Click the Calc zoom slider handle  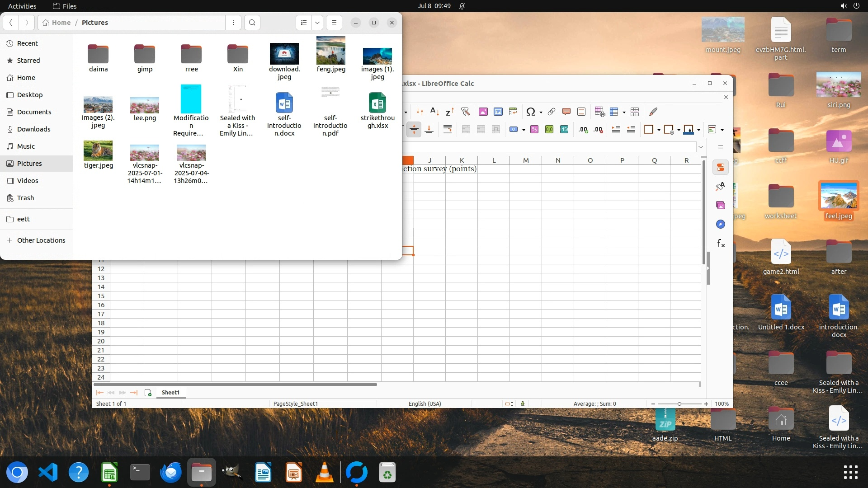click(x=679, y=404)
